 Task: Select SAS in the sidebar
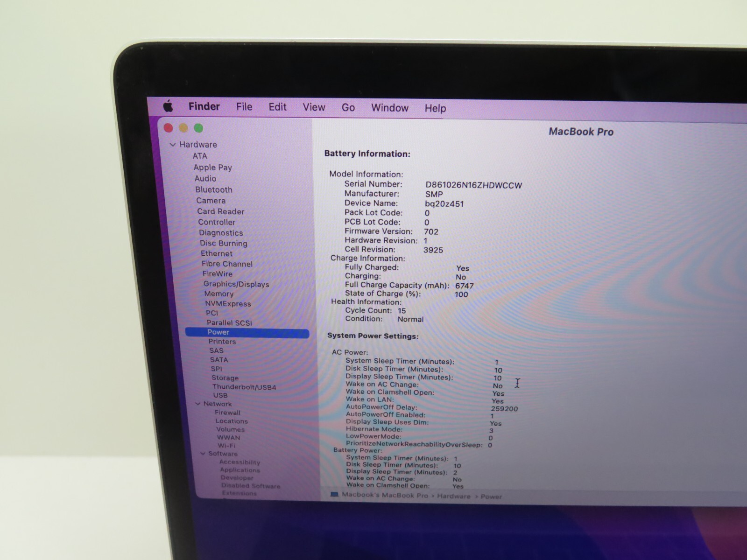coord(217,350)
